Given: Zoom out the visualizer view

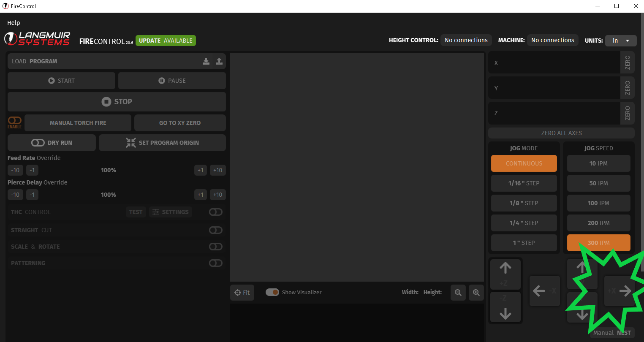Looking at the screenshot, I should pyautogui.click(x=458, y=293).
